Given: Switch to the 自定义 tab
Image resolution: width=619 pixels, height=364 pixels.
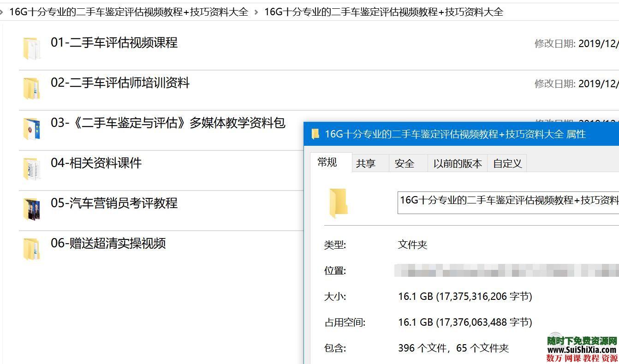Looking at the screenshot, I should click(506, 163).
